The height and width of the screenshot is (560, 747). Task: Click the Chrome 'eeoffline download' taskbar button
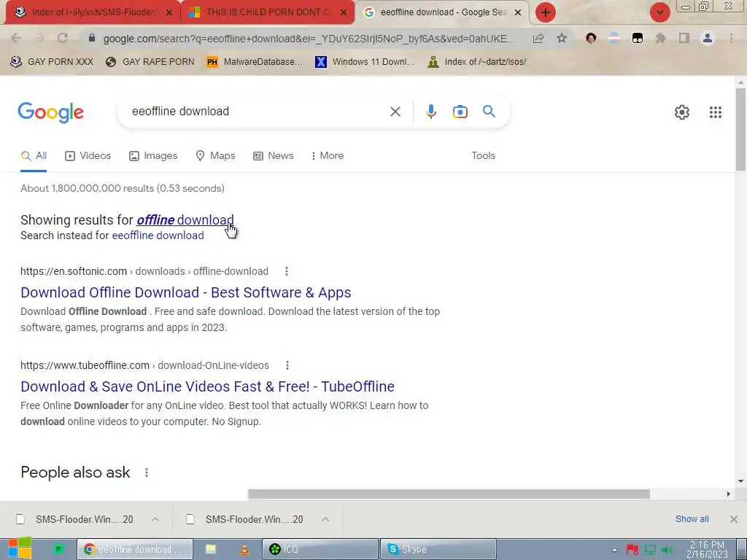135,550
